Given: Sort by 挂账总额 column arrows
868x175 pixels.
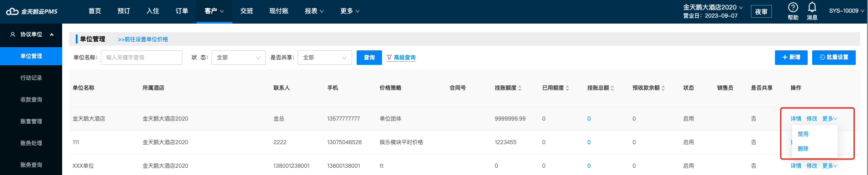Looking at the screenshot, I should (612, 88).
